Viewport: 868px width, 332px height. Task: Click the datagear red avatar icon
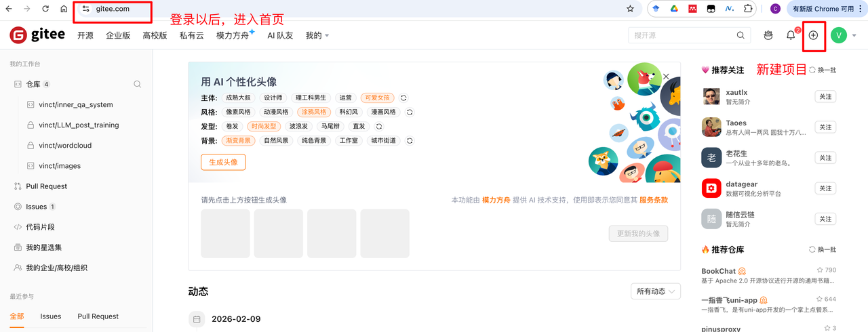tap(711, 188)
